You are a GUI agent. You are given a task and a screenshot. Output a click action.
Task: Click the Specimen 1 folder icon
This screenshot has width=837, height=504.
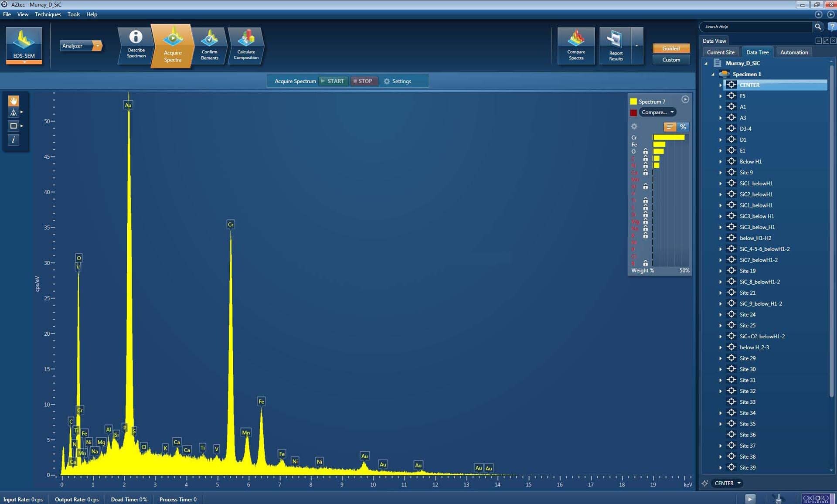[725, 74]
